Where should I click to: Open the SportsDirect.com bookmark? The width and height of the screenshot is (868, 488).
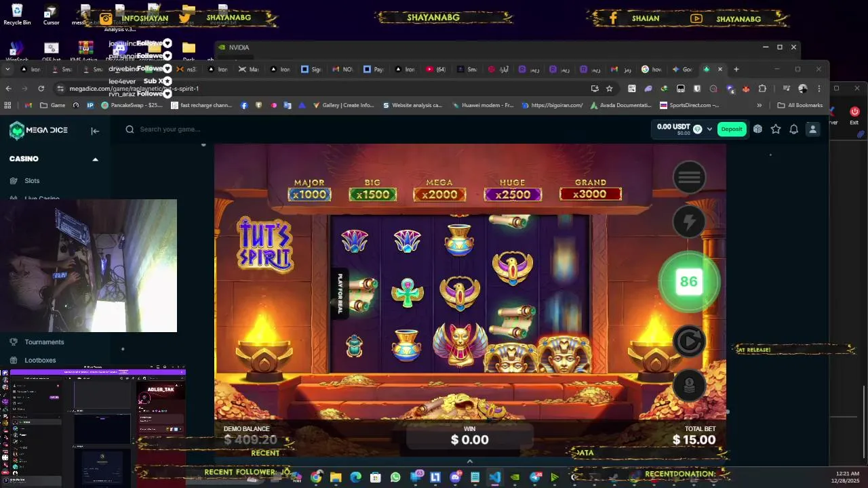point(690,106)
